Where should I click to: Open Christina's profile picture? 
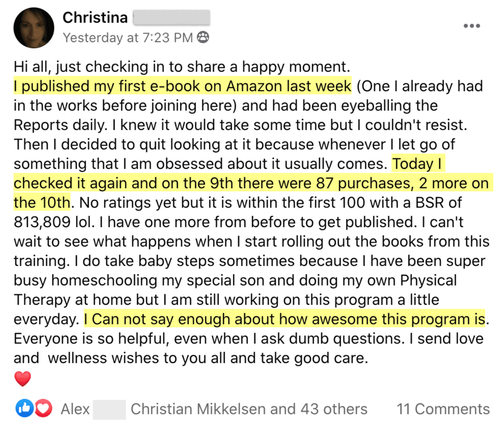tap(34, 28)
